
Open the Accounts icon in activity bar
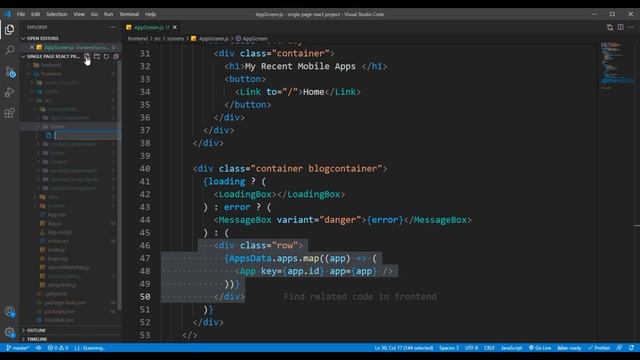pos(9,312)
